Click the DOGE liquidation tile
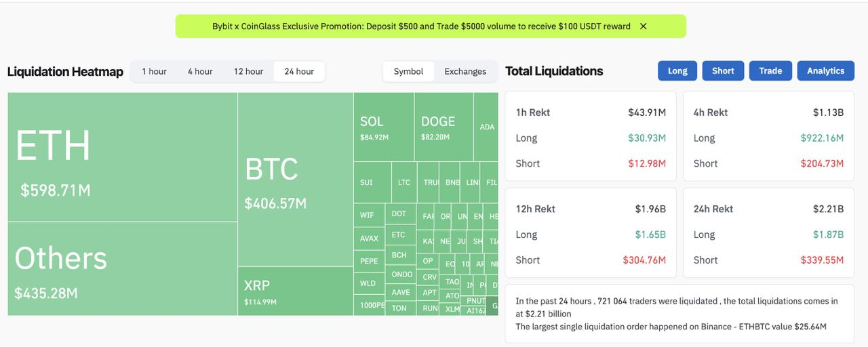The height and width of the screenshot is (347, 868). coord(443,127)
